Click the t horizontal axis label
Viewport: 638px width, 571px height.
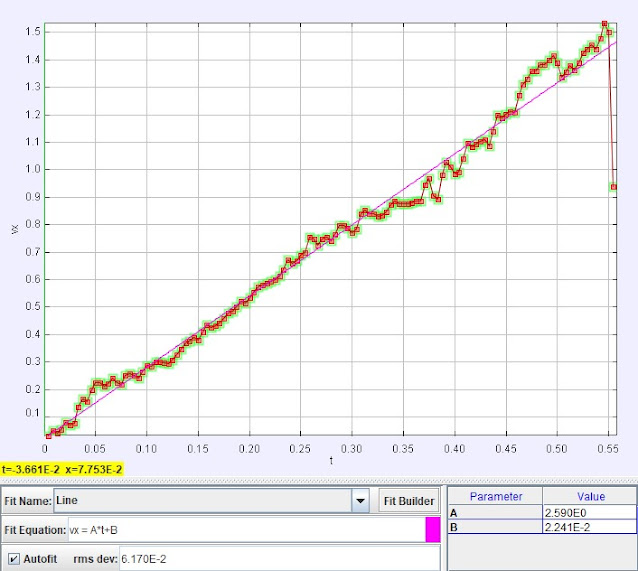pos(331,460)
